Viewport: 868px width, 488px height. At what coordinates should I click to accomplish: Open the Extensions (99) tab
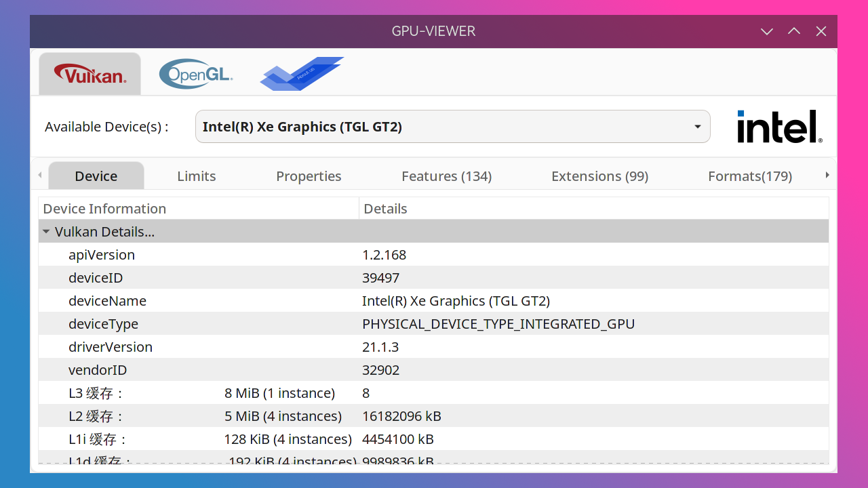(x=599, y=176)
